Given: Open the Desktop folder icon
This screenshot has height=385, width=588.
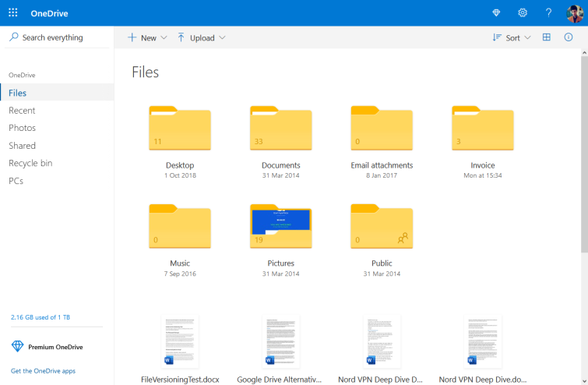Looking at the screenshot, I should (x=180, y=128).
